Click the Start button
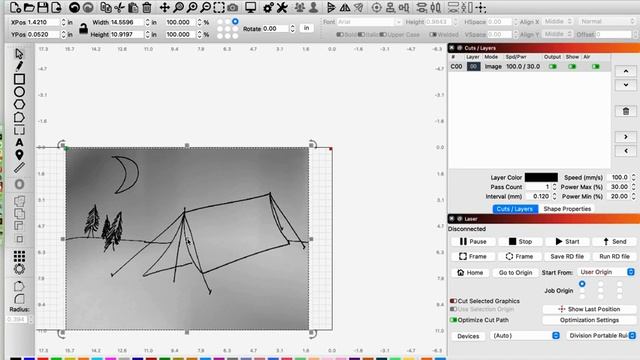This screenshot has height=360, width=640. [x=567, y=242]
